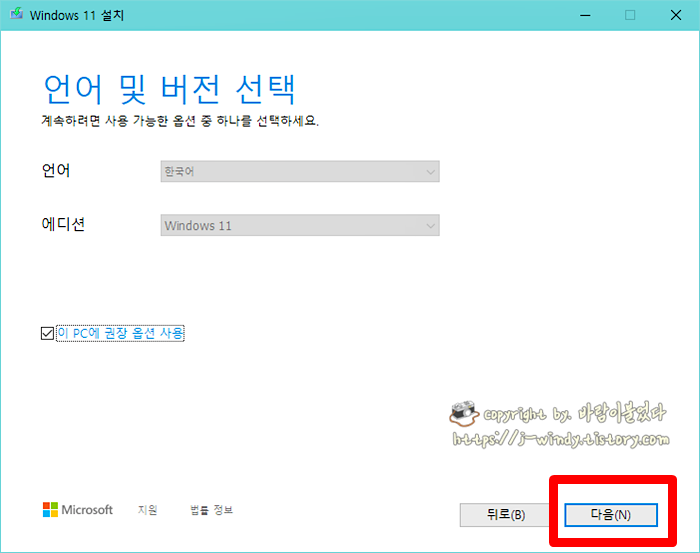This screenshot has height=553, width=700.
Task: Click the 뒤로(B) button
Action: [505, 515]
